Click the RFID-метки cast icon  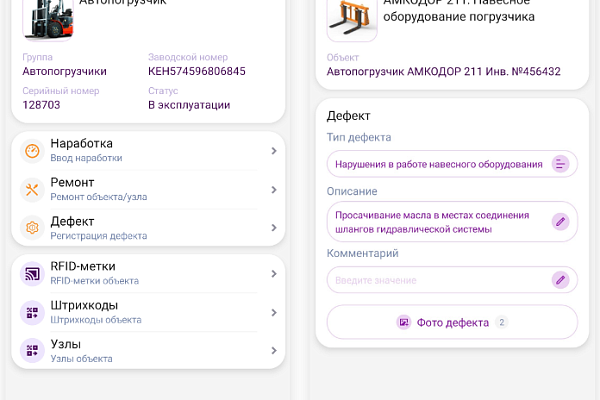click(32, 274)
